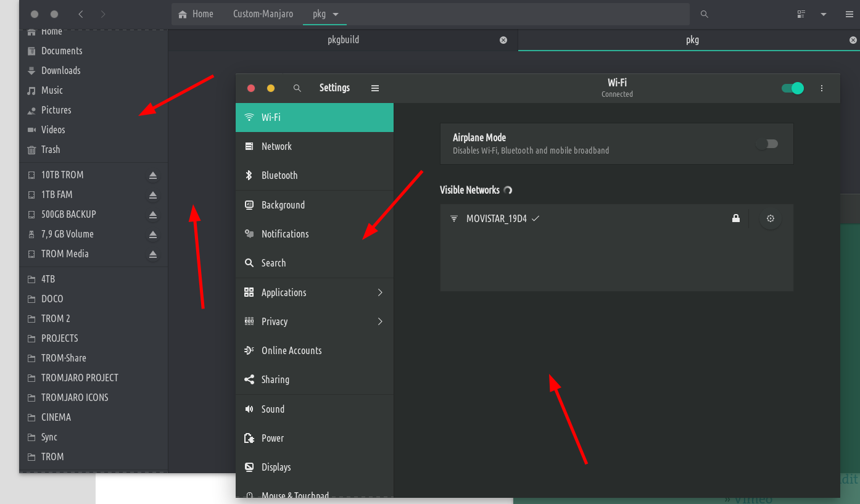The image size is (860, 504).
Task: Open the pkg path bar dropdown
Action: click(x=335, y=13)
